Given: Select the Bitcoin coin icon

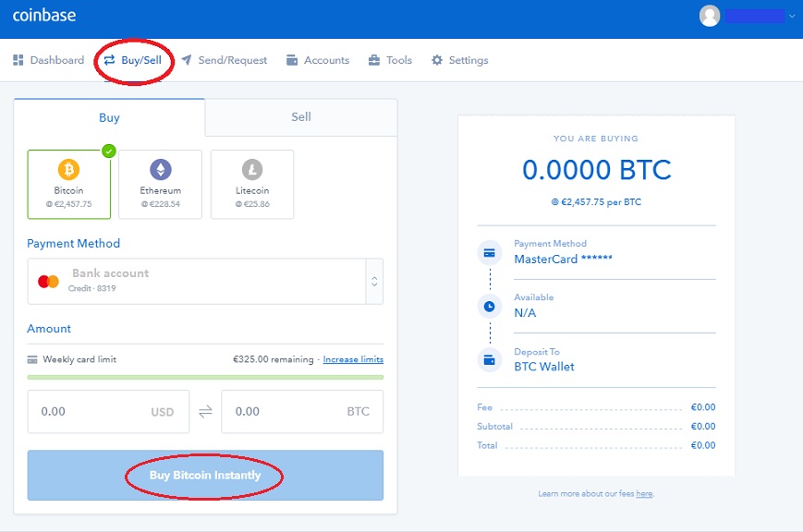Looking at the screenshot, I should pyautogui.click(x=68, y=169).
